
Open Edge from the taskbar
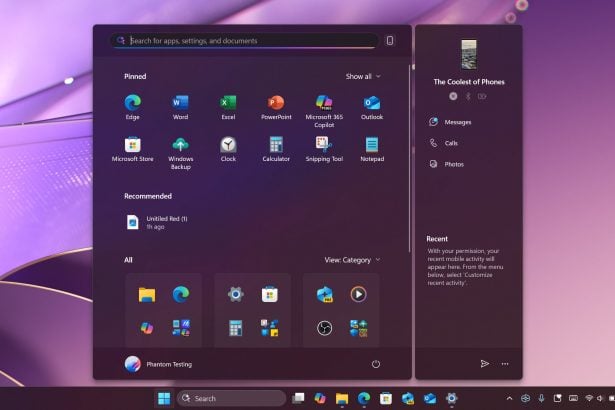364,399
